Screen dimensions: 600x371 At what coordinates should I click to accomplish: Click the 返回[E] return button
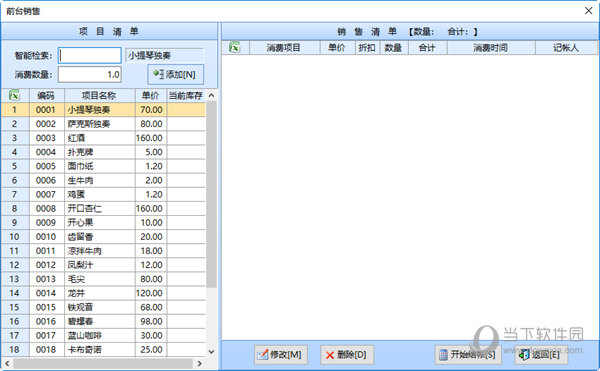click(x=541, y=355)
